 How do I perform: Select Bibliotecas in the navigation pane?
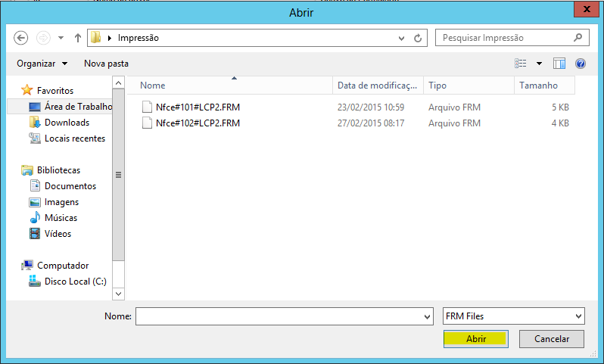[58, 170]
